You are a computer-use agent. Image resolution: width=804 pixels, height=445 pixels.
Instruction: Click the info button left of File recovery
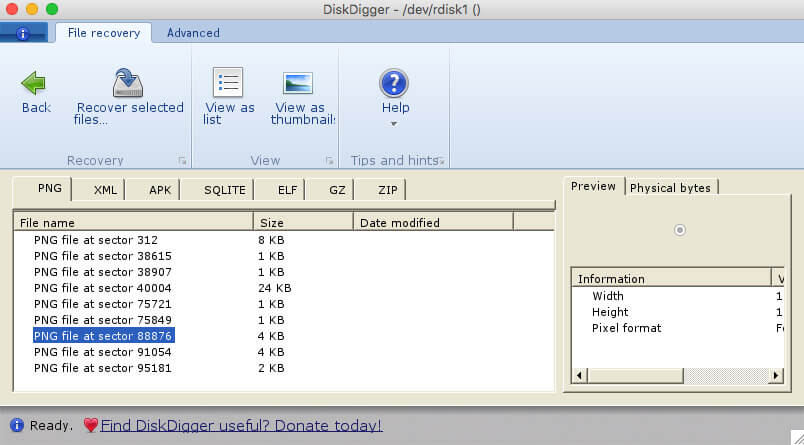[x=23, y=34]
